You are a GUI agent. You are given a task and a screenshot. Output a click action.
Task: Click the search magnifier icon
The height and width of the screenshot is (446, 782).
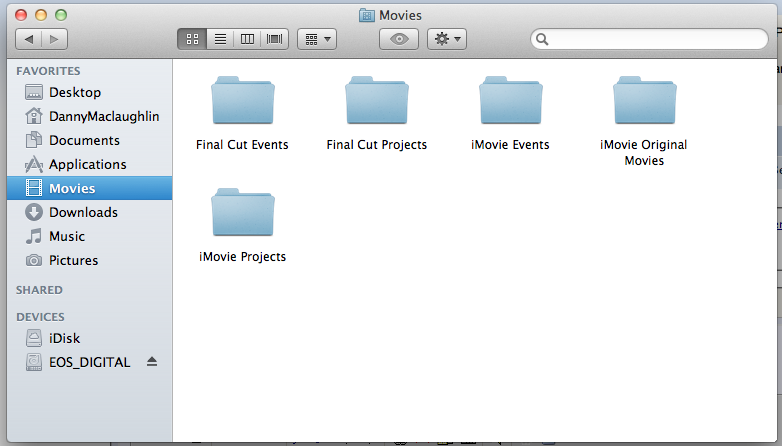coord(542,39)
